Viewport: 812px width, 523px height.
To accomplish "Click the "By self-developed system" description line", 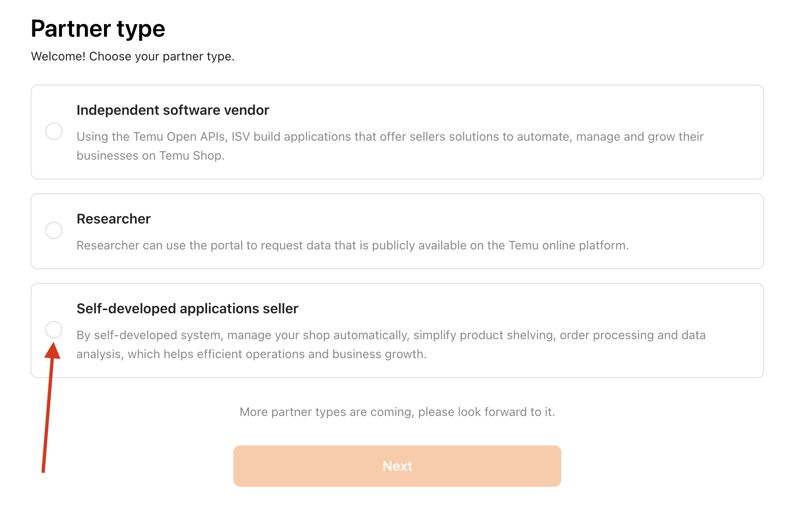I will point(391,335).
